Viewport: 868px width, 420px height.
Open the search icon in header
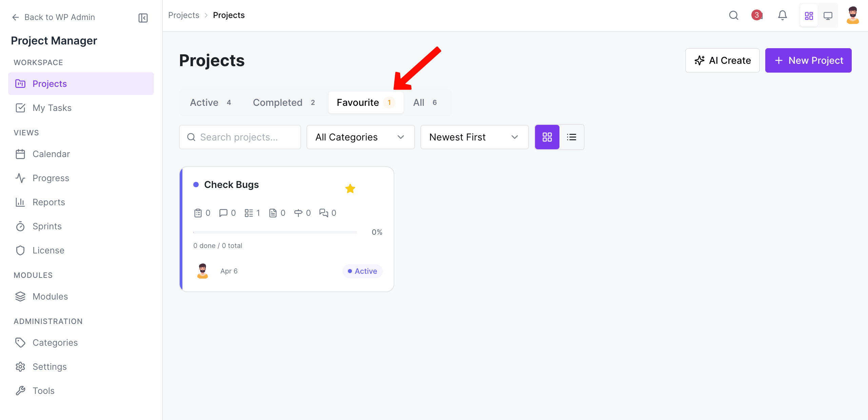pyautogui.click(x=733, y=15)
